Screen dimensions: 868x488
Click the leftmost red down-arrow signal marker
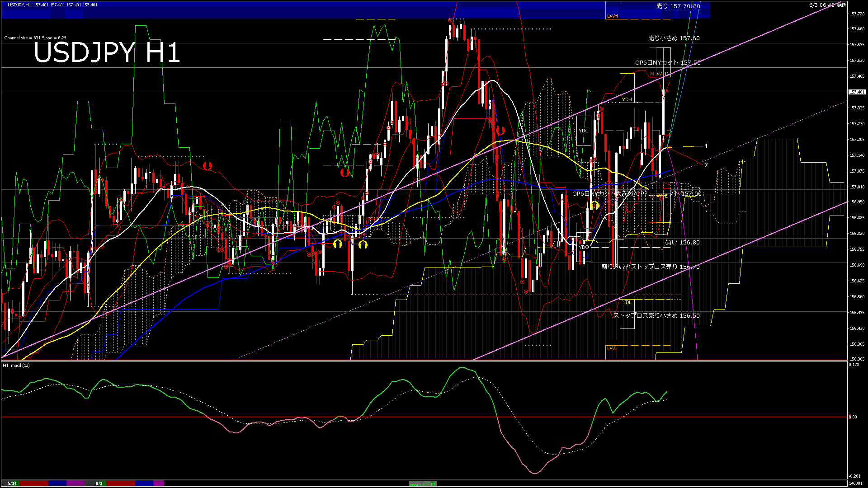(x=207, y=166)
